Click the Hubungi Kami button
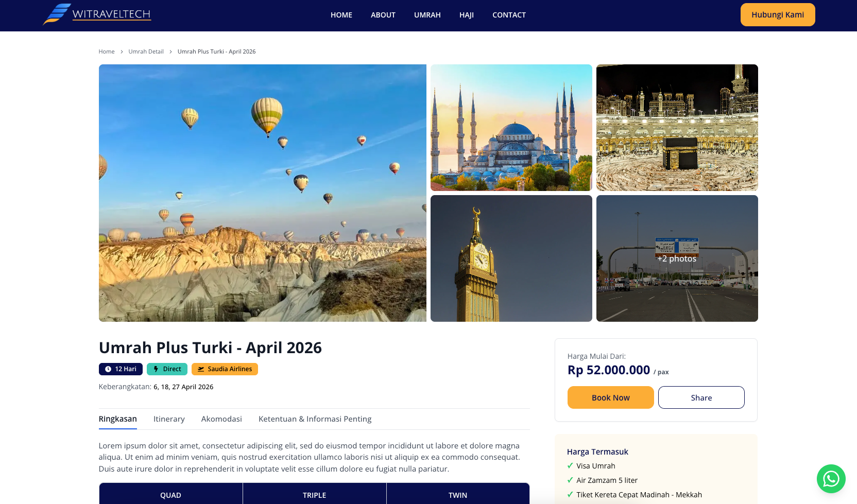The height and width of the screenshot is (504, 857). coord(778,14)
